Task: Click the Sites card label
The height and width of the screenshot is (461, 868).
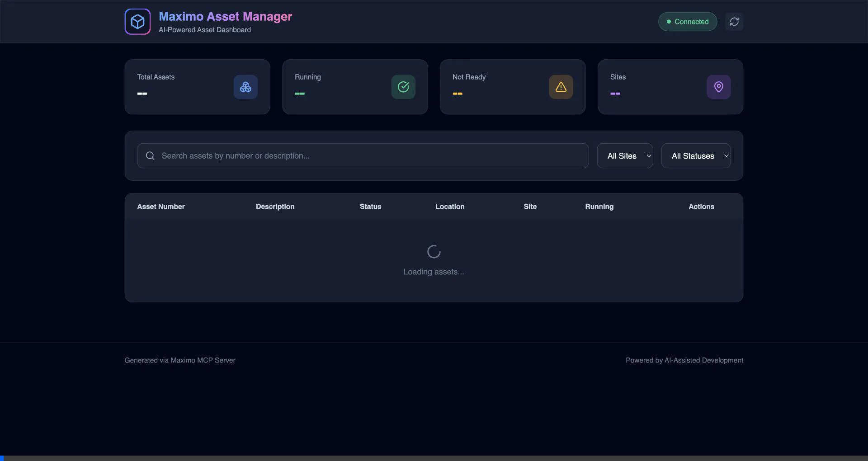Action: coord(618,77)
